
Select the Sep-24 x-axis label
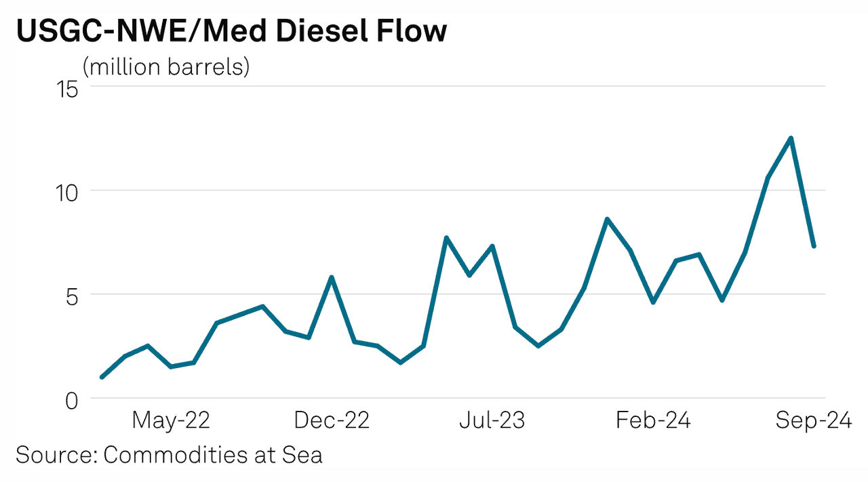tap(813, 421)
